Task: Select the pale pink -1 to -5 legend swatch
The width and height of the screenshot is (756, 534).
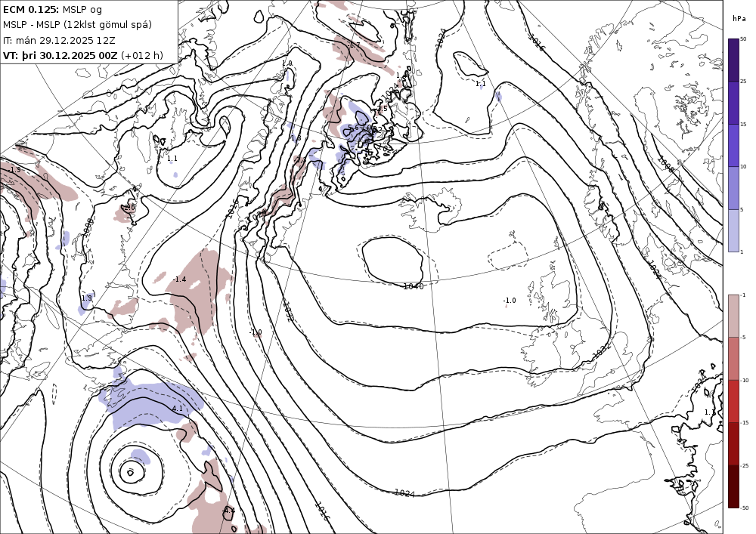Action: 733,316
